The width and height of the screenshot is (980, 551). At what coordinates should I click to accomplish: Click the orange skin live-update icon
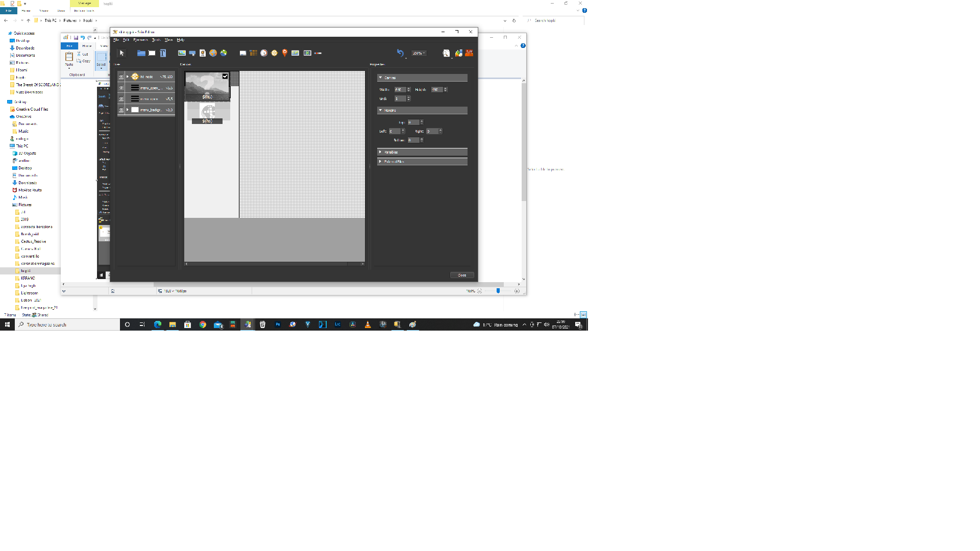[469, 53]
